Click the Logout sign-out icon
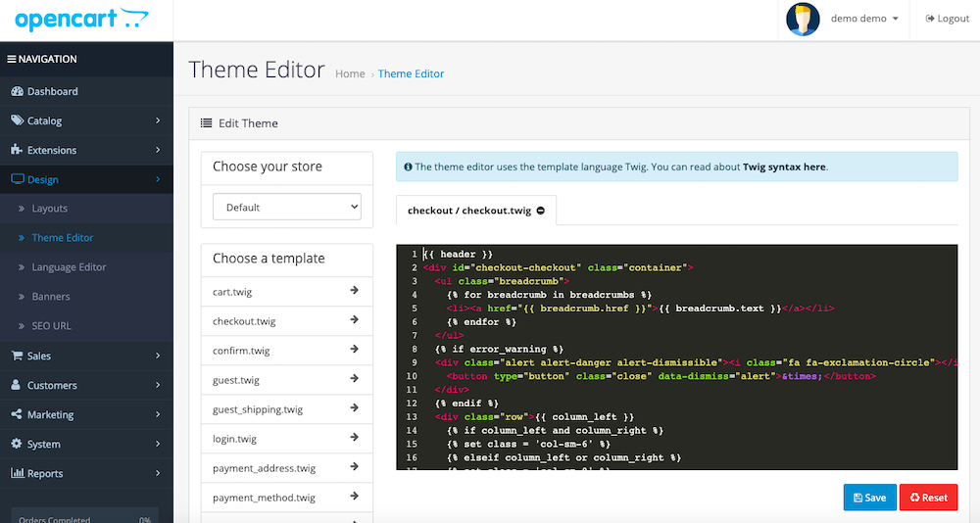This screenshot has width=980, height=523. [x=929, y=19]
